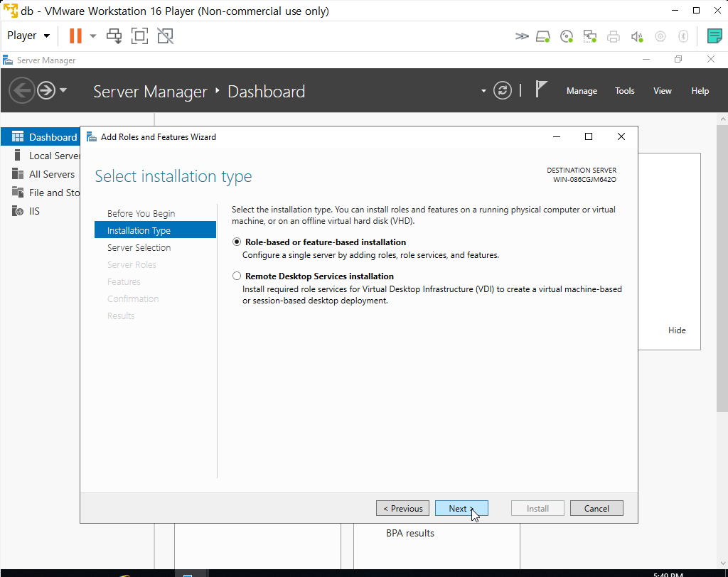This screenshot has height=577, width=728.
Task: Click the Previous button
Action: point(402,508)
